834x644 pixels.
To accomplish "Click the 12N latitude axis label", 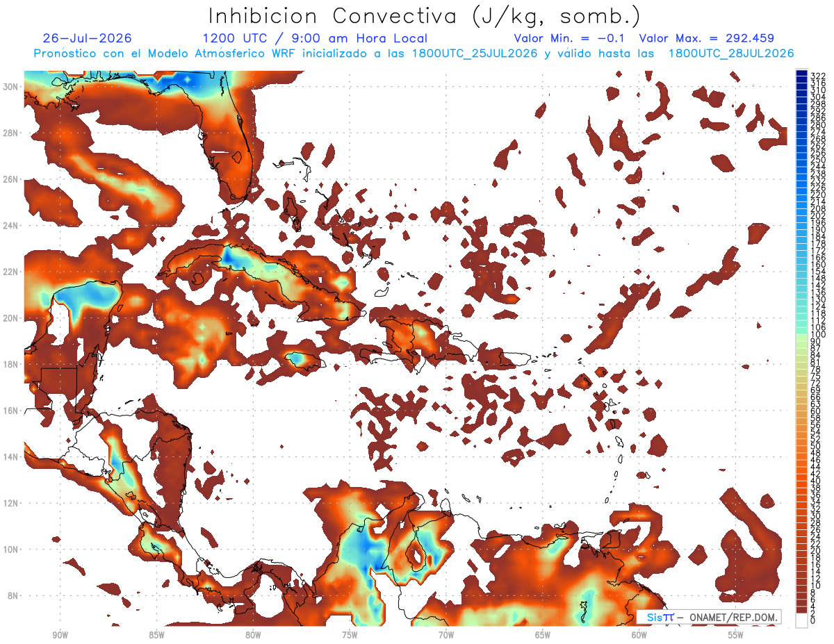I will click(x=12, y=503).
